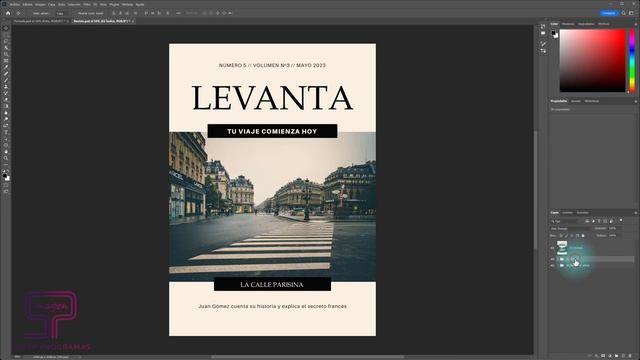This screenshot has width=640, height=360.
Task: Open the layer blend mode dropdown
Action: pos(571,229)
